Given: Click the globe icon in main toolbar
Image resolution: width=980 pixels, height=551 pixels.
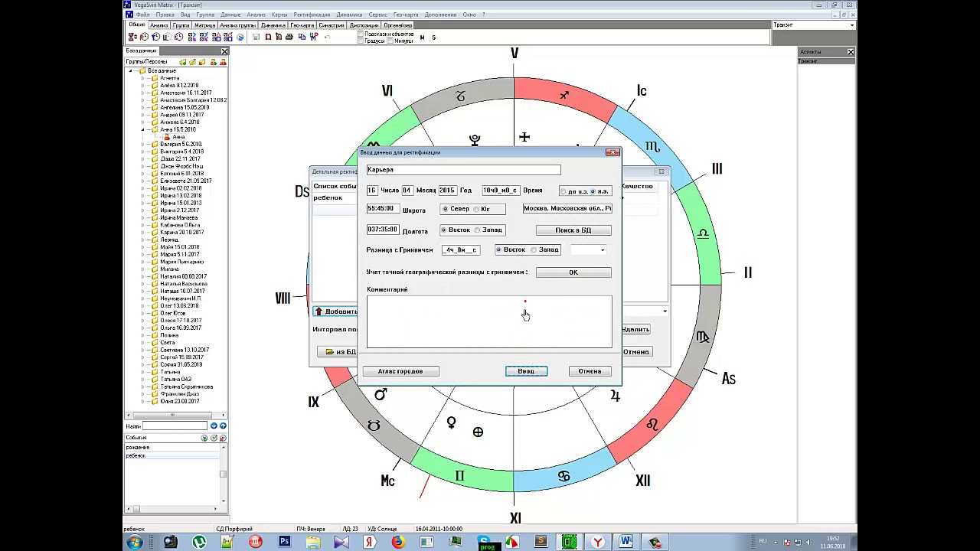Looking at the screenshot, I should (240, 37).
